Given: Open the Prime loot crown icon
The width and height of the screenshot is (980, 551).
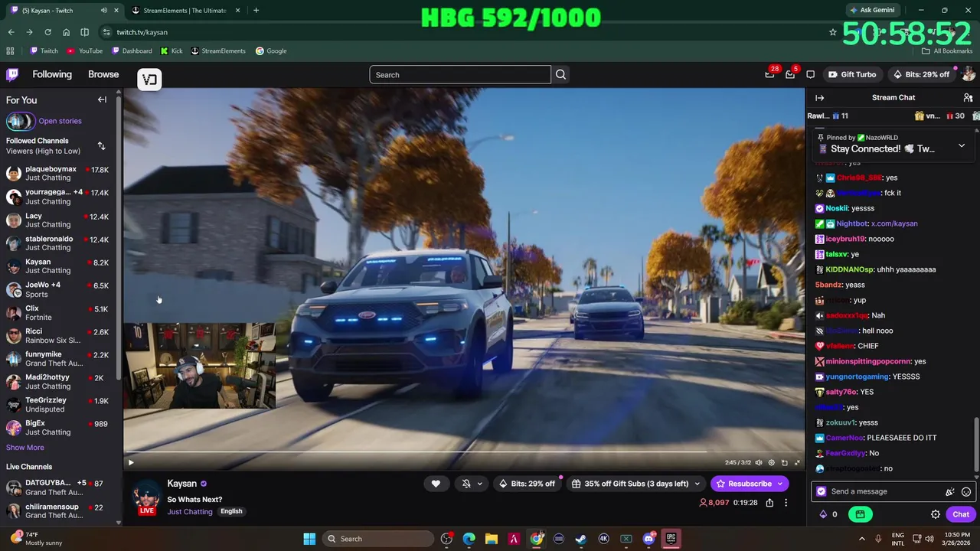Looking at the screenshot, I should click(x=769, y=74).
